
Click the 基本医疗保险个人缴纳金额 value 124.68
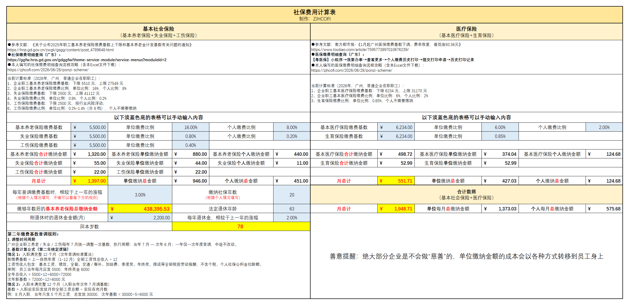(x=604, y=154)
